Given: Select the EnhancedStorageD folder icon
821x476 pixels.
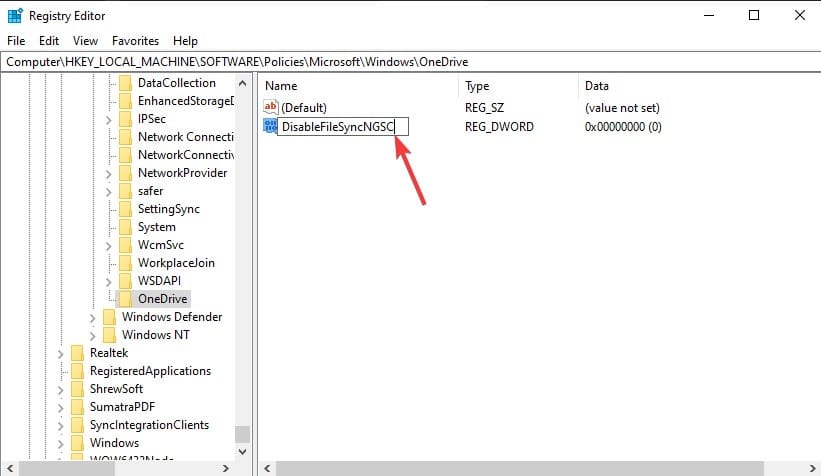Looking at the screenshot, I should [126, 101].
